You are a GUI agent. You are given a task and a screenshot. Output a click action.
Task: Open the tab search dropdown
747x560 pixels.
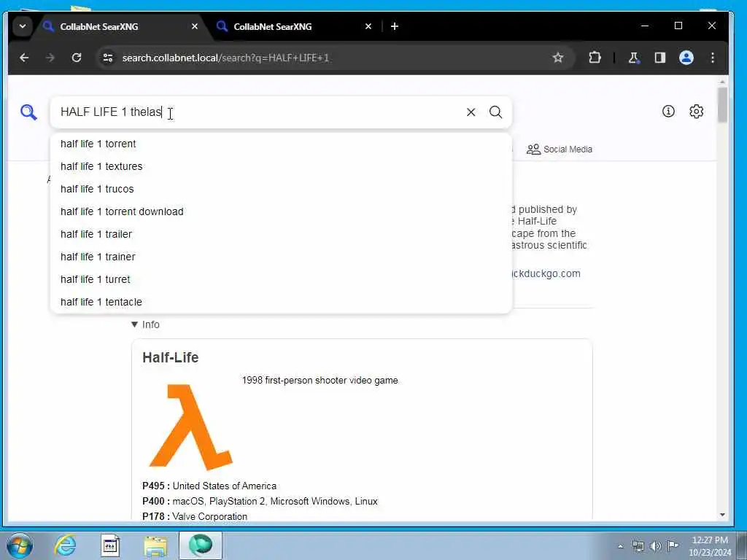pos(23,26)
